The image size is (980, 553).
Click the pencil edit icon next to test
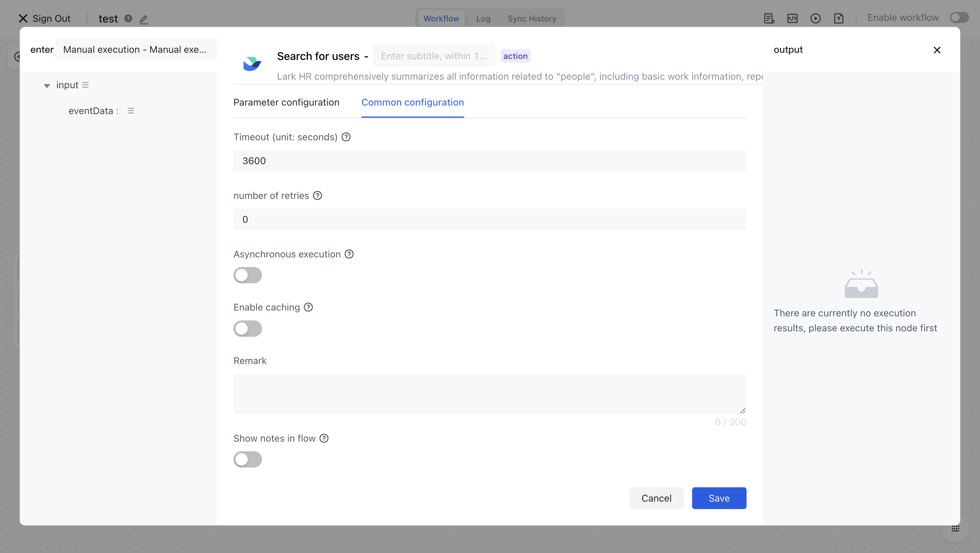coord(143,19)
